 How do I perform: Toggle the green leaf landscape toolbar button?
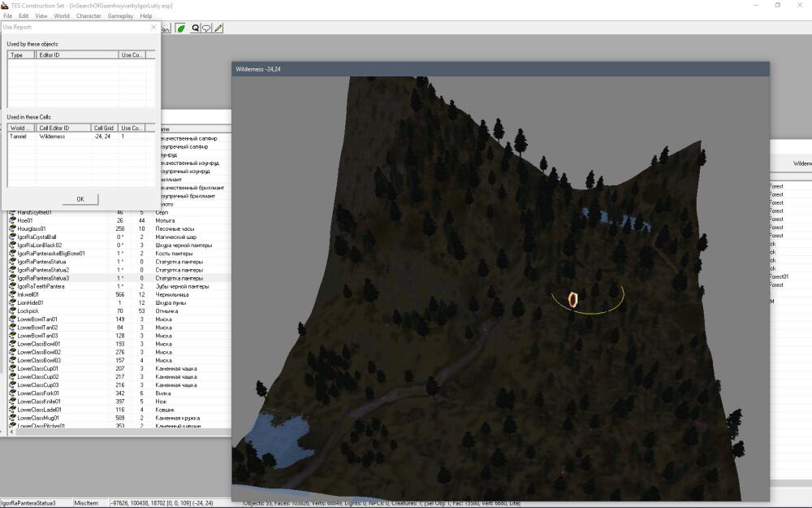coord(181,28)
